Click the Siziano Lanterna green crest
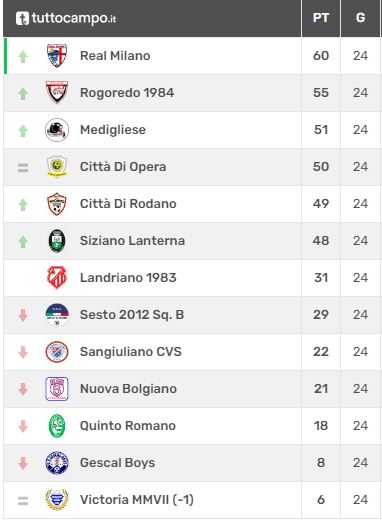 pyautogui.click(x=57, y=241)
